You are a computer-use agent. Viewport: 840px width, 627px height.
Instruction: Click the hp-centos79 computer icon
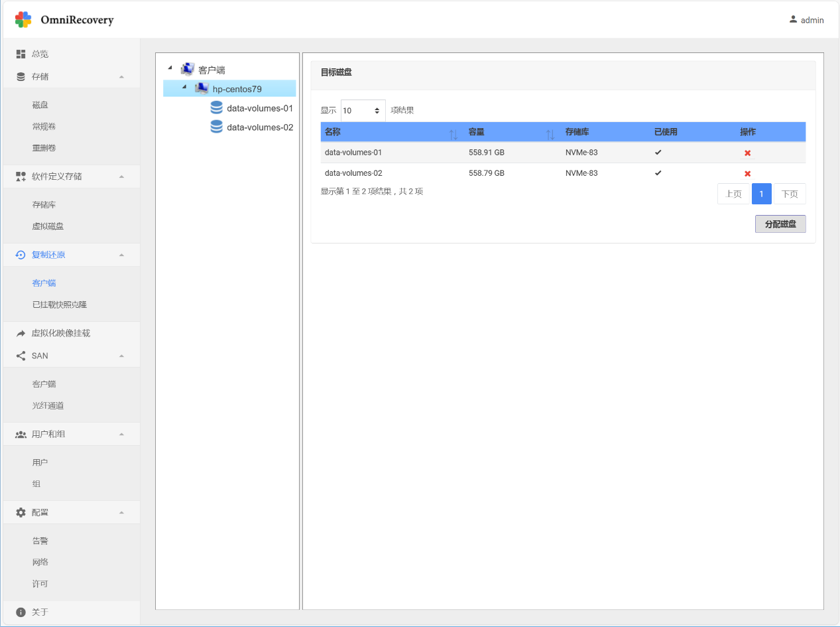point(202,89)
